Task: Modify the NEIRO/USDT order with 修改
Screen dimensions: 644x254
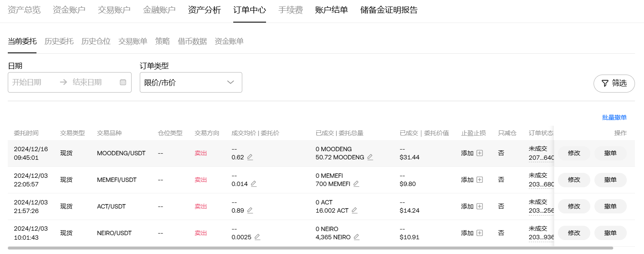Action: click(574, 233)
